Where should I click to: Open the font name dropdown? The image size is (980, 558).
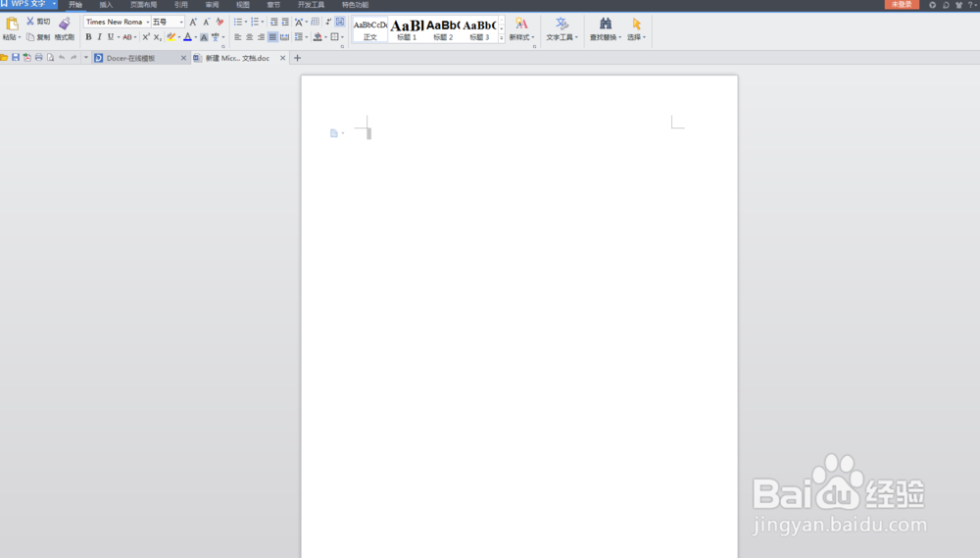(x=148, y=22)
